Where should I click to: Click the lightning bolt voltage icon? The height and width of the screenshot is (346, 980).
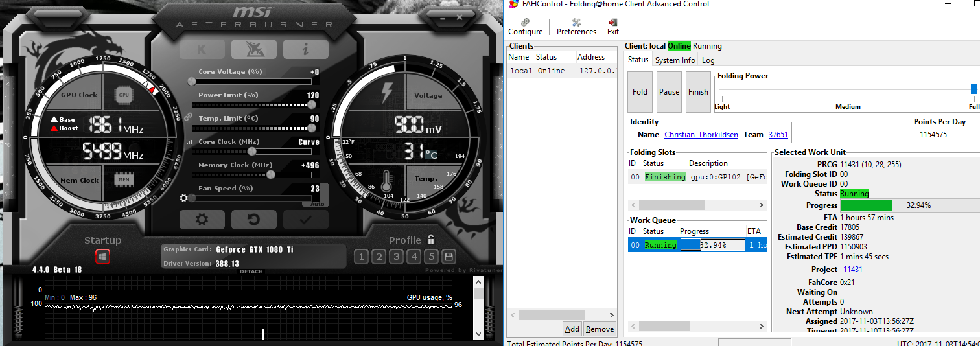[387, 93]
